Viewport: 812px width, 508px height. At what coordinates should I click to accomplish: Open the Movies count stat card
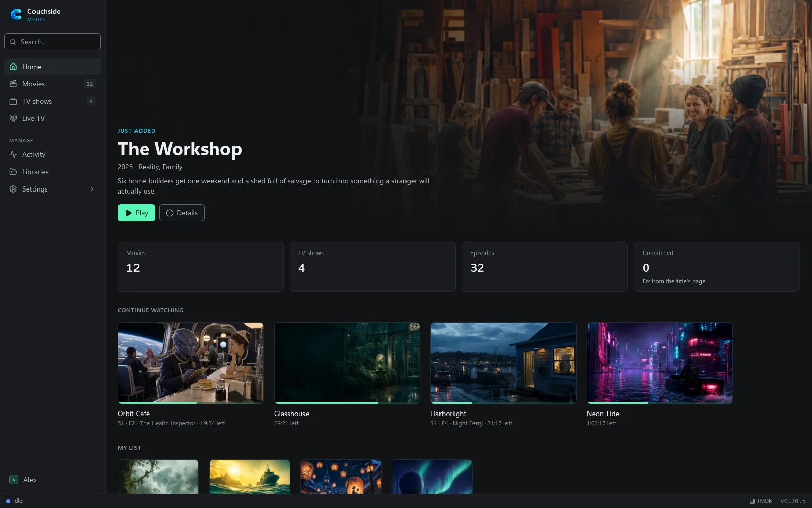200,267
